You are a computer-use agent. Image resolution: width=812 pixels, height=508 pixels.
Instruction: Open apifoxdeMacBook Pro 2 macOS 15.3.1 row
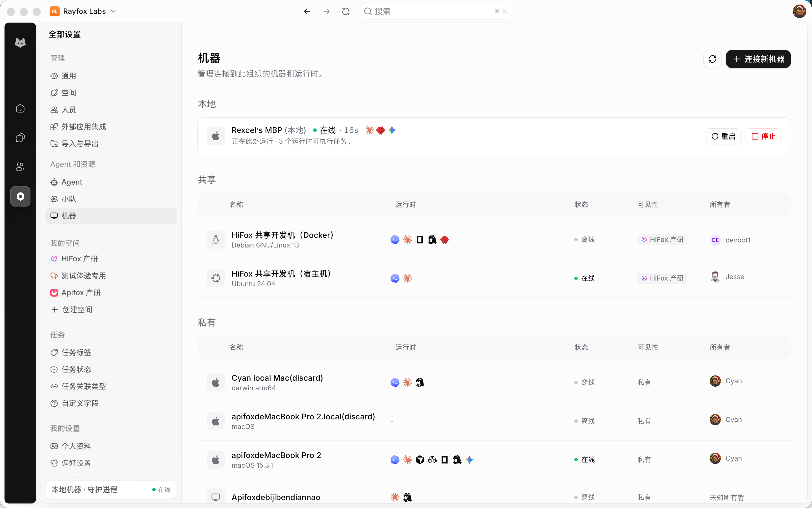(494, 460)
